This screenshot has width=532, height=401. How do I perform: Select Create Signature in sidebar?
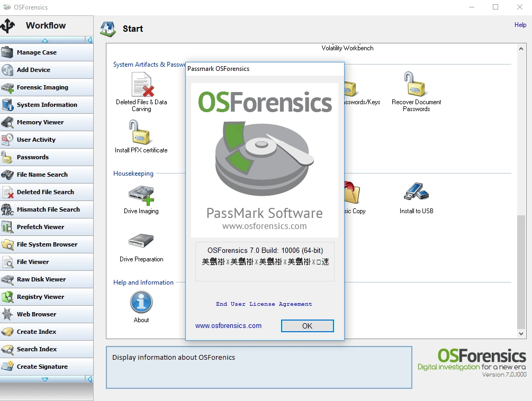click(x=47, y=367)
